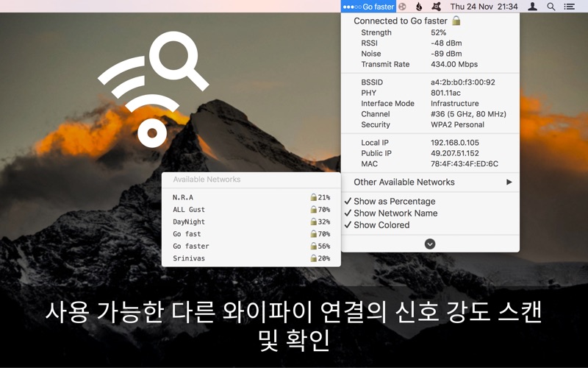Toggle the Show as Percentage option
The image size is (588, 368).
[x=430, y=201]
